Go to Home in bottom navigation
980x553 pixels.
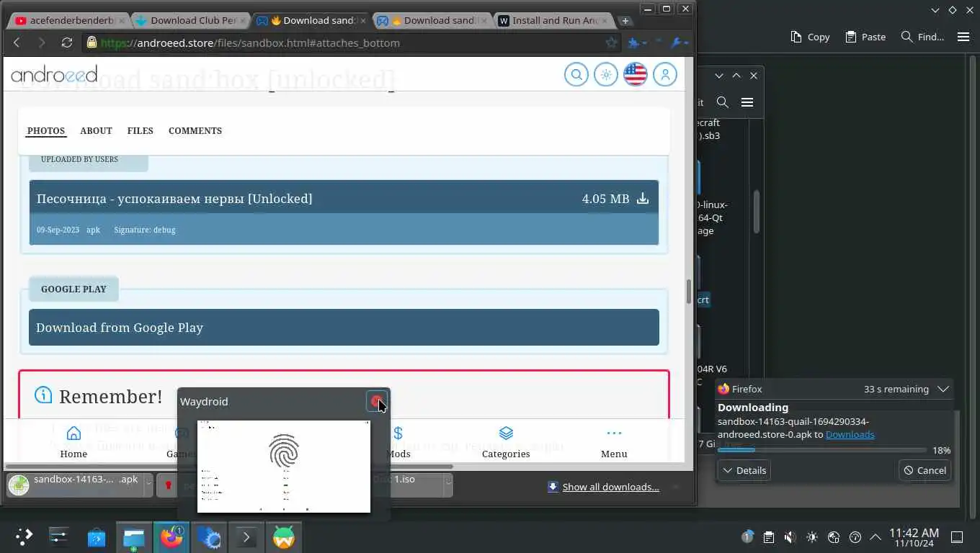click(73, 441)
